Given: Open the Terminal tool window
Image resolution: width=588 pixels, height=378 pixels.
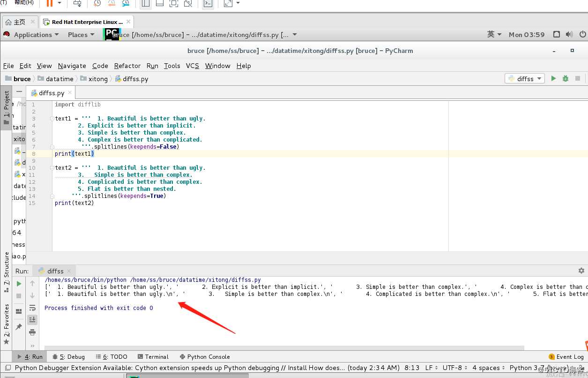Looking at the screenshot, I should tap(153, 356).
